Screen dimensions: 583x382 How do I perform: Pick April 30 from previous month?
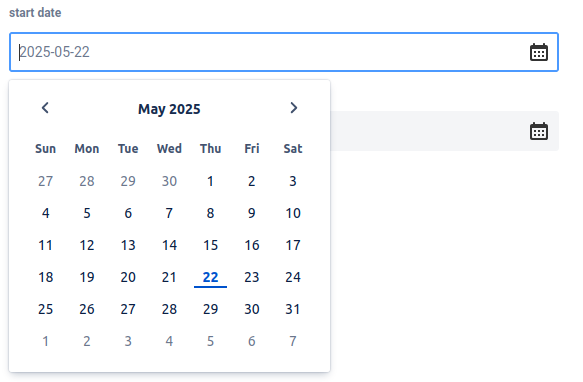pyautogui.click(x=169, y=181)
